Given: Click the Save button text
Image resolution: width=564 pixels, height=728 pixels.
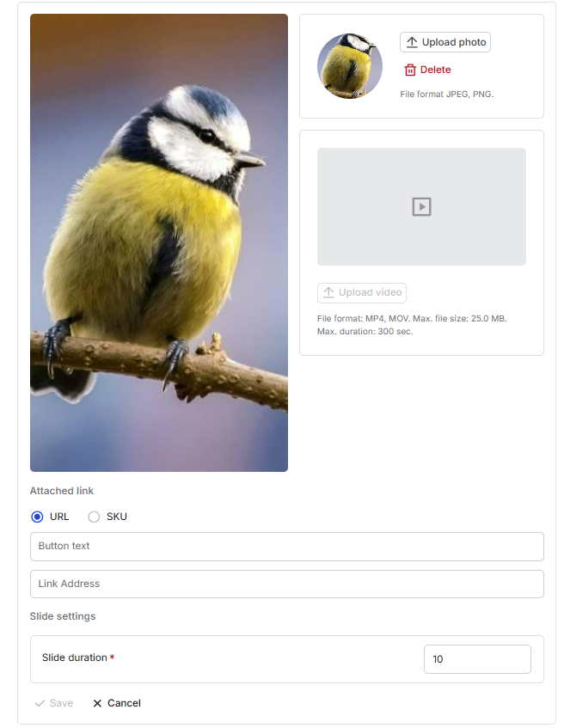Looking at the screenshot, I should [x=61, y=703].
